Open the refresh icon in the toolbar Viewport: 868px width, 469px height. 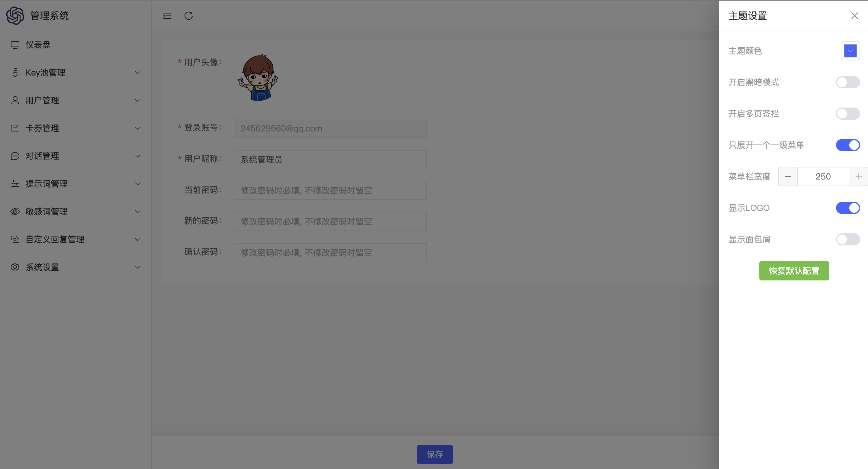coord(188,15)
